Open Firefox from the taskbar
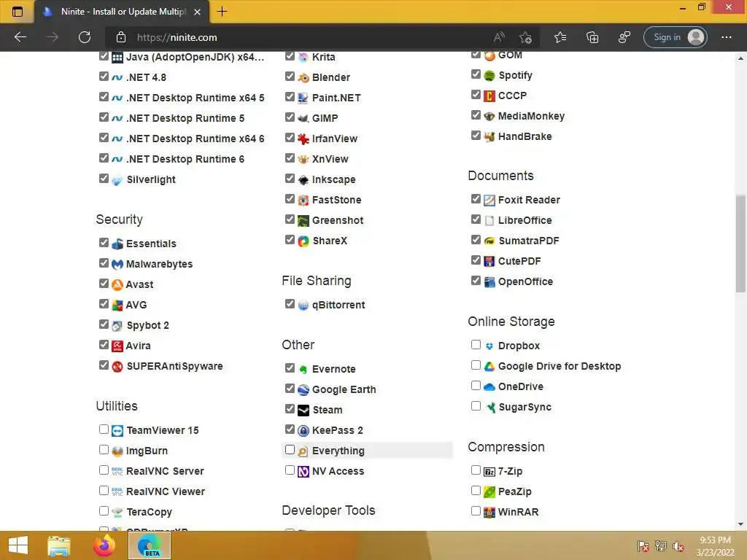747x560 pixels. pos(104,545)
